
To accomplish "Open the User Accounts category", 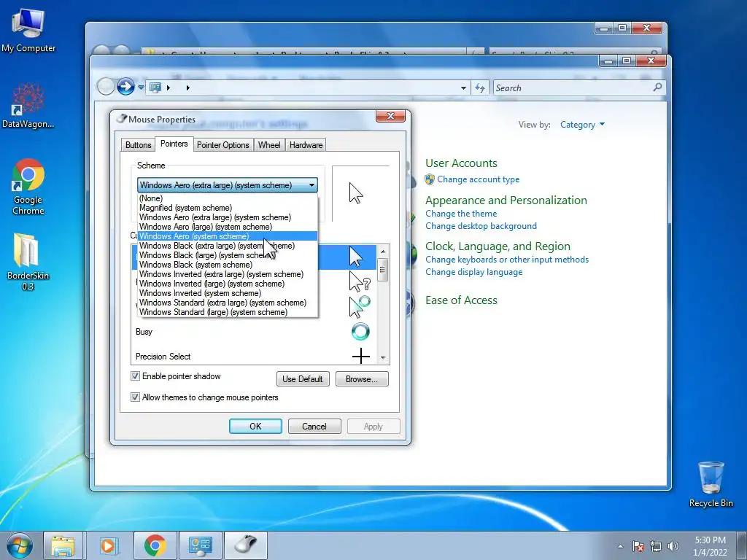I will [x=461, y=163].
